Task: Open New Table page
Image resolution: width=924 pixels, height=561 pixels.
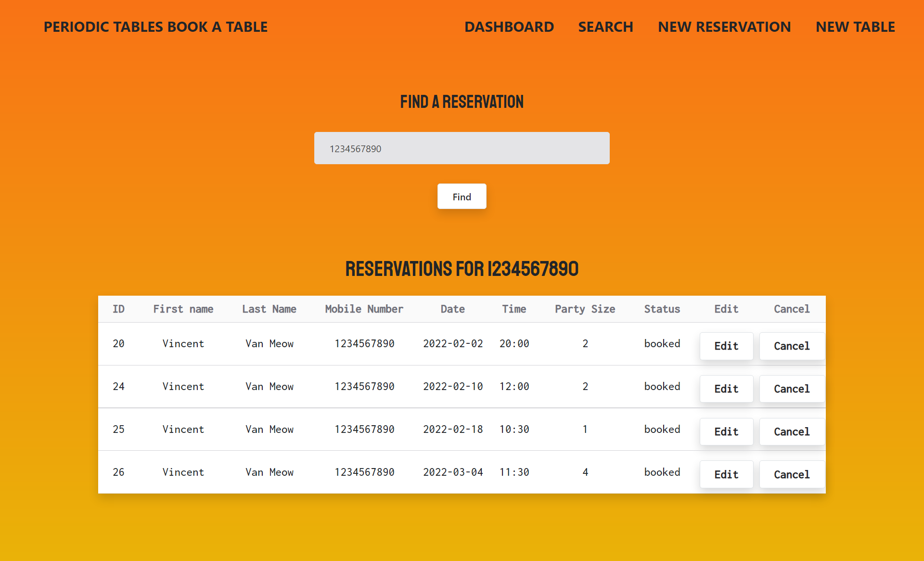Action: point(855,27)
